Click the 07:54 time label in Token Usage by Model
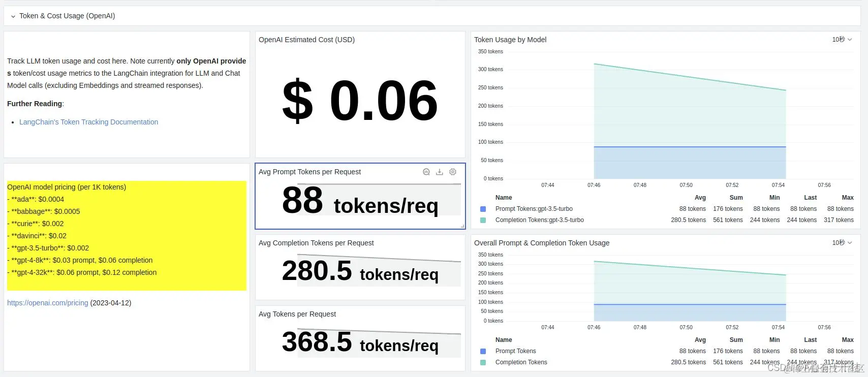This screenshot has width=868, height=377. click(x=778, y=185)
